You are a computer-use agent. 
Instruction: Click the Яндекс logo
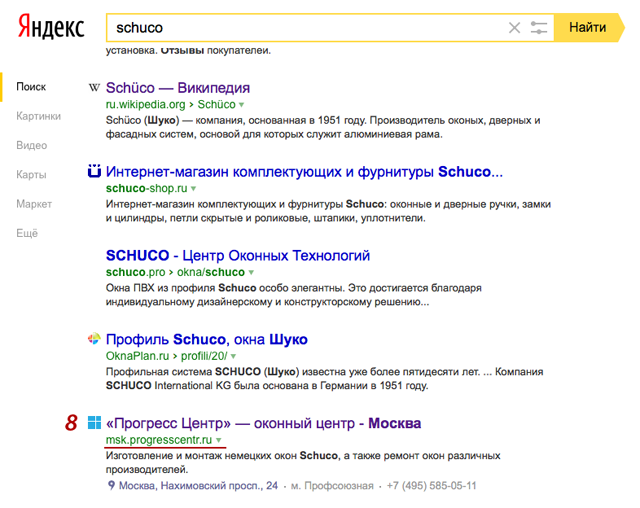click(51, 27)
